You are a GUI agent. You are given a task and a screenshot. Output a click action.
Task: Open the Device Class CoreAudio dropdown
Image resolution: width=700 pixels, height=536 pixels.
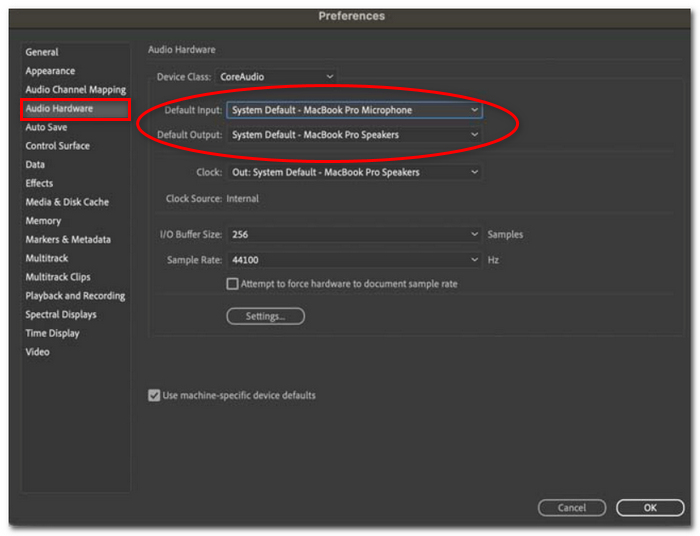pyautogui.click(x=276, y=77)
